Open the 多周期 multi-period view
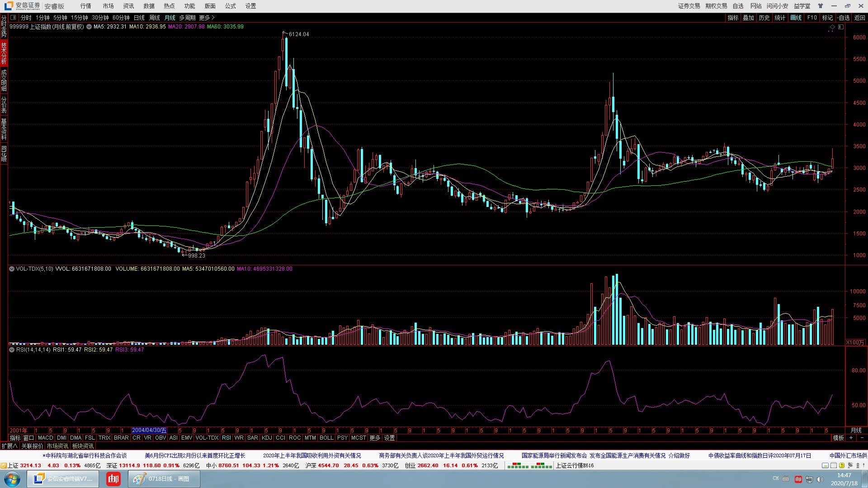Screen dimensions: 868x488 click(x=187, y=18)
